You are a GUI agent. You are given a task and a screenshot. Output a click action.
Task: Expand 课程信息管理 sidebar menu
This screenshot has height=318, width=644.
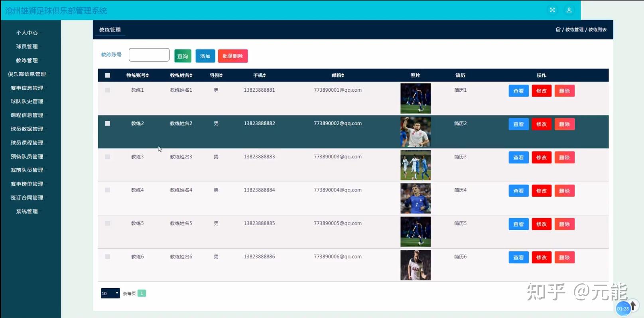pyautogui.click(x=27, y=115)
